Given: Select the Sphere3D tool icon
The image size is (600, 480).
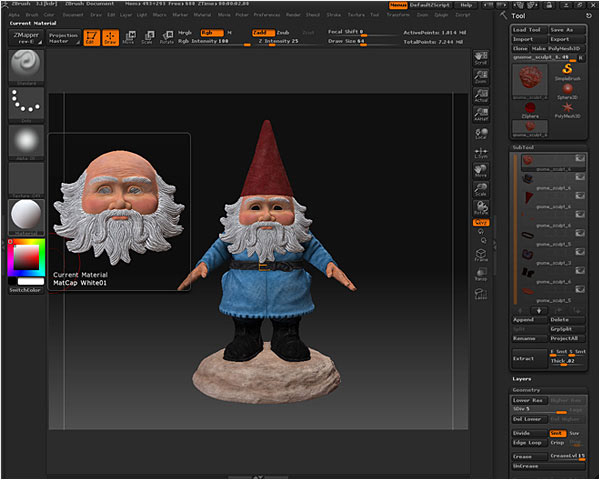Looking at the screenshot, I should coord(567,91).
